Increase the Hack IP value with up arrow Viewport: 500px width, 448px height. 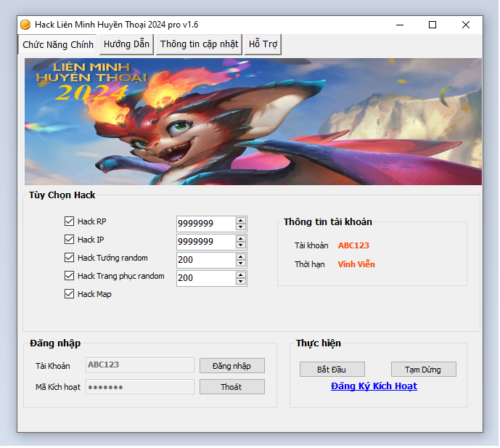tap(241, 238)
